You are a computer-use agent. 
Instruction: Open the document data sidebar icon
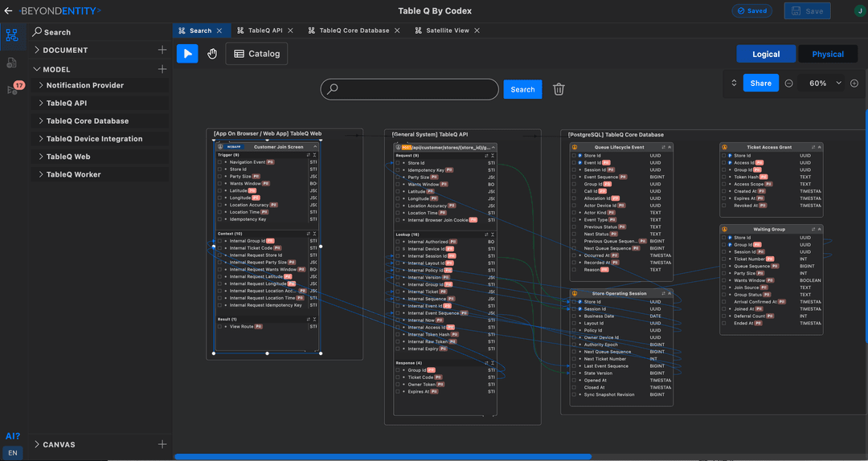click(11, 63)
